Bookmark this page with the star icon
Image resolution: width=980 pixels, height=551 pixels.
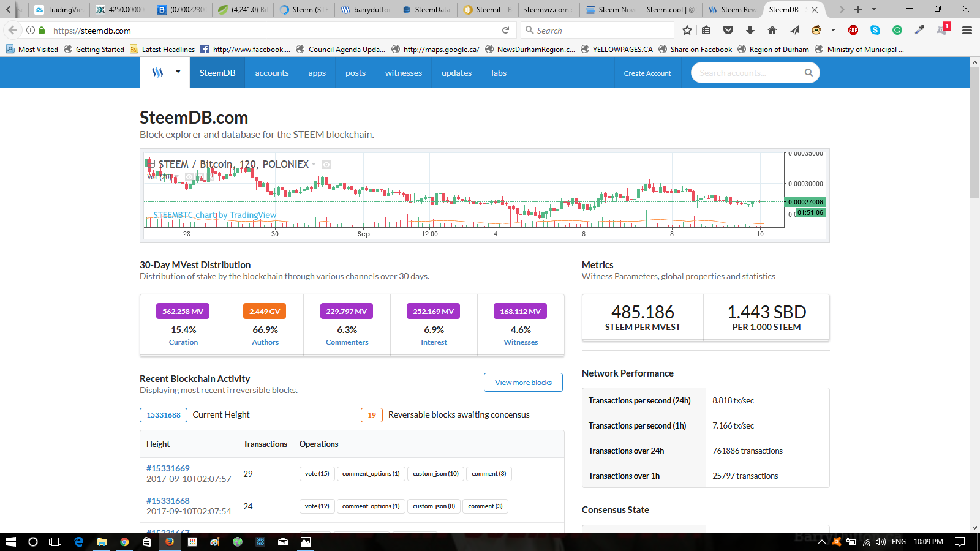click(687, 30)
